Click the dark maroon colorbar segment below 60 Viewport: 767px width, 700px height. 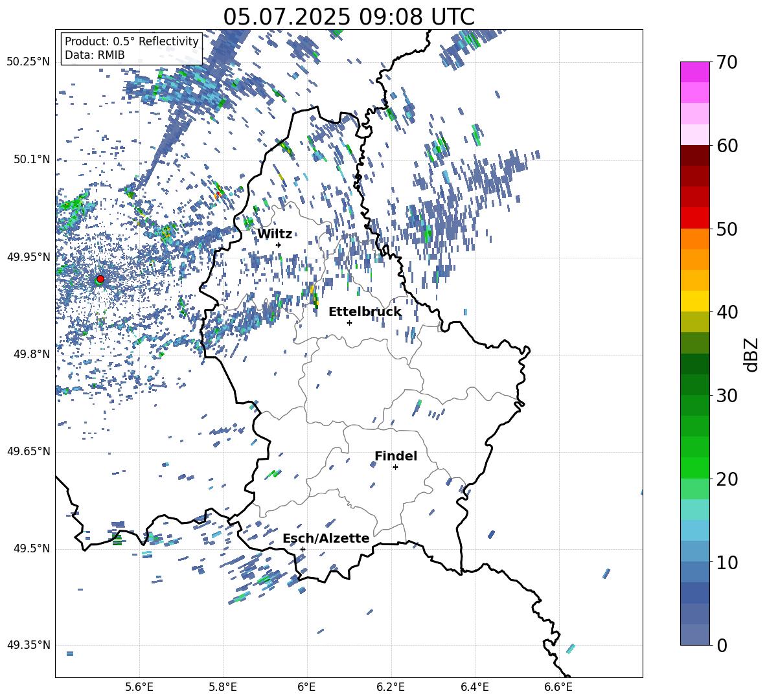(694, 155)
